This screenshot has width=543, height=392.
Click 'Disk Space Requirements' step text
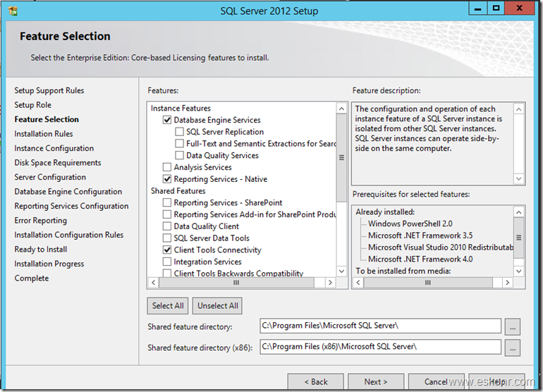pos(58,163)
